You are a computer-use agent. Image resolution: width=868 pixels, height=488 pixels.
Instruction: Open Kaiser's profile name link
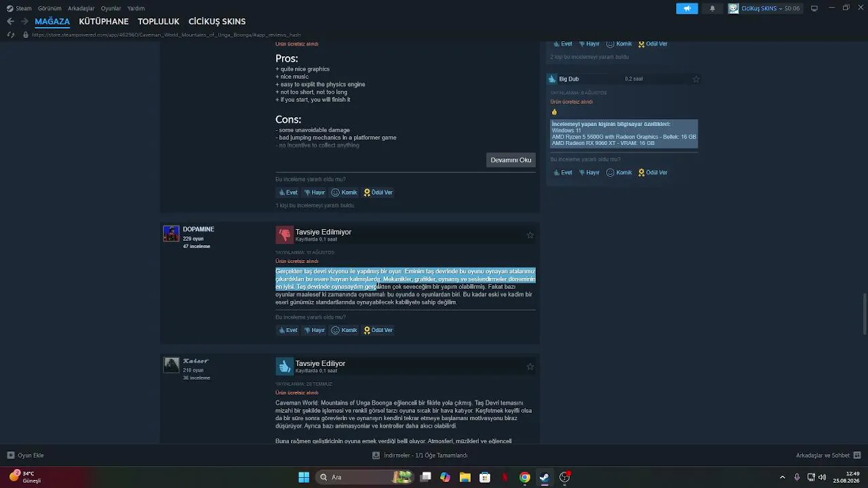click(x=195, y=361)
